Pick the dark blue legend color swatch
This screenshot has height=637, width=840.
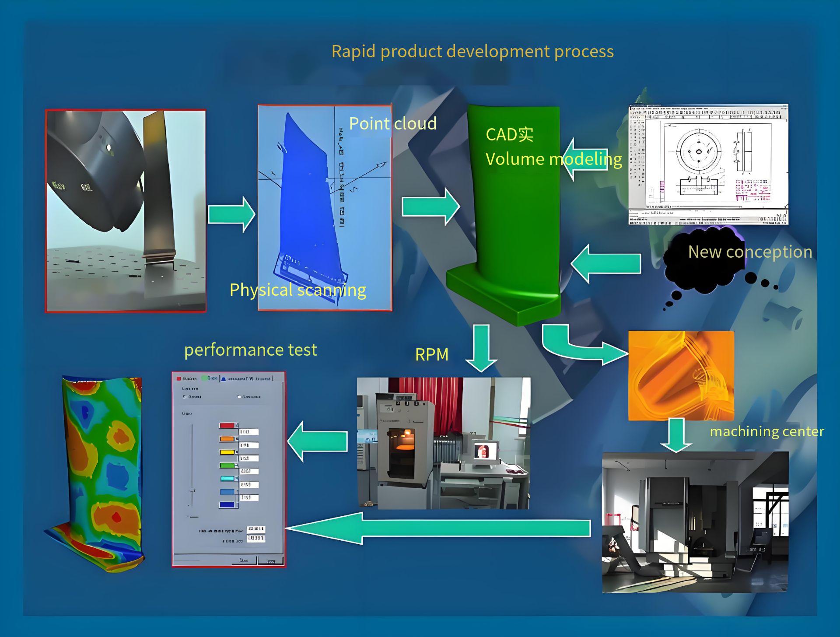pos(227,505)
